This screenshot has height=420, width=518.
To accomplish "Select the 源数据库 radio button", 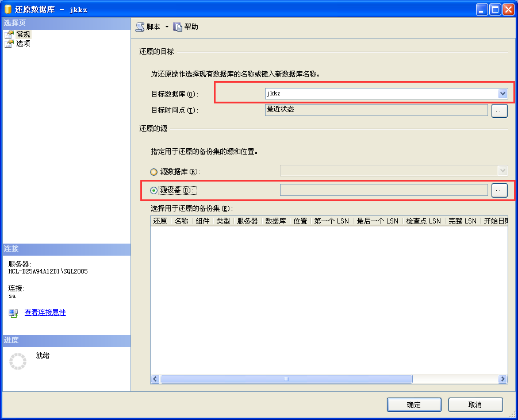I will click(x=154, y=172).
